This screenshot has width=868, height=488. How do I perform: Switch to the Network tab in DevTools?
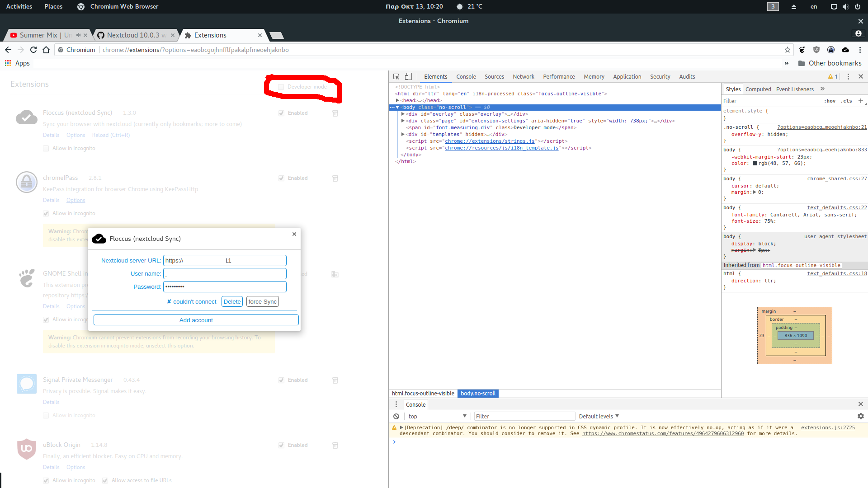coord(523,77)
